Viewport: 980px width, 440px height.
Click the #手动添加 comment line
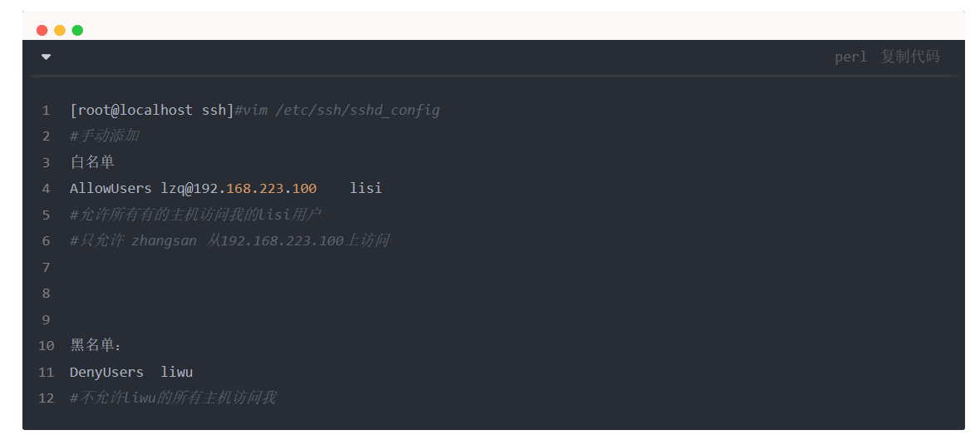click(105, 136)
